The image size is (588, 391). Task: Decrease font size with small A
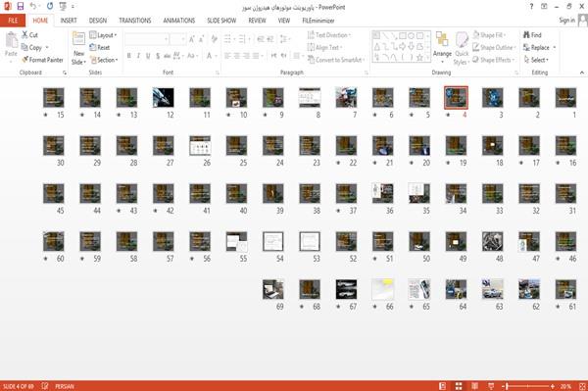[x=201, y=39]
